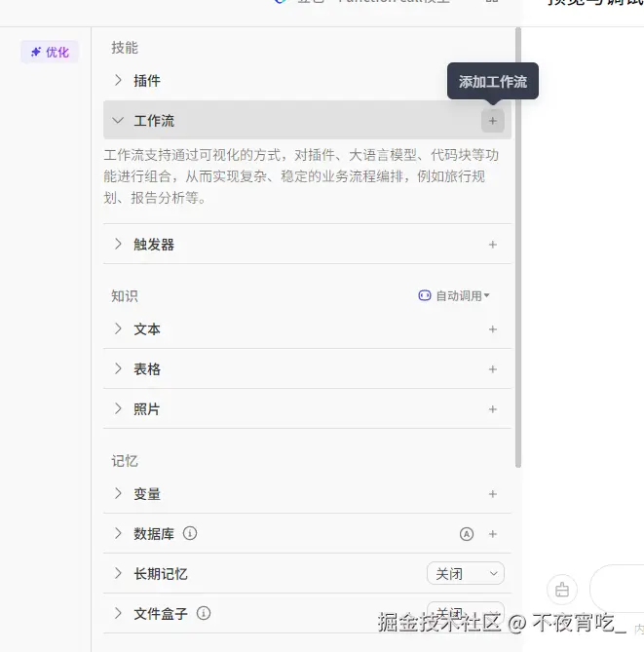The image size is (644, 652).
Task: Click the 记忆 section heading
Action: [125, 461]
